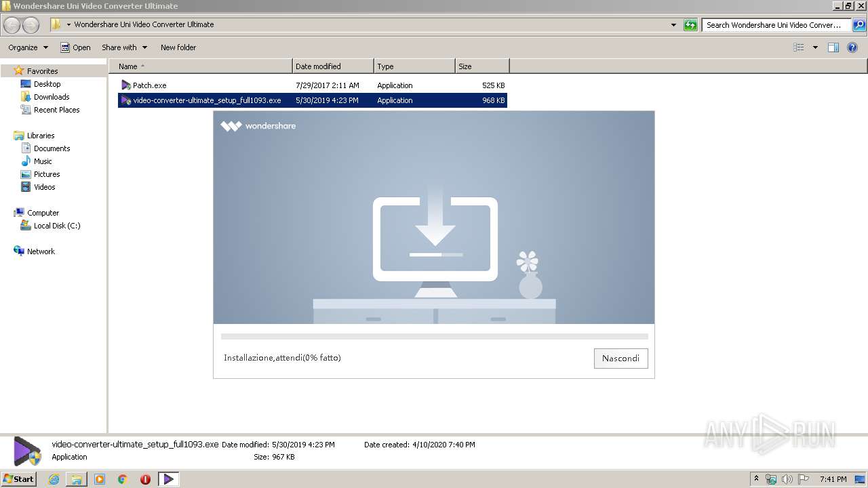Show hidden system tray icons
Screen dimensions: 868x488
[x=757, y=479]
